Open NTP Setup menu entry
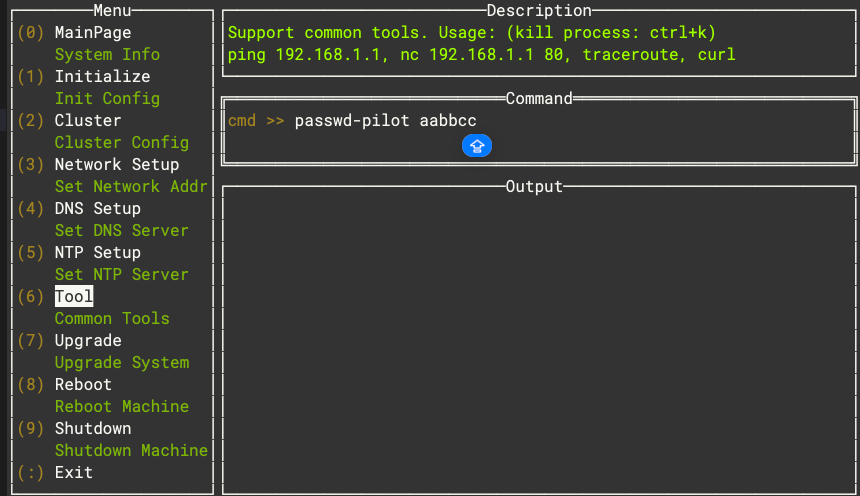Screen dimensions: 860x496 coord(97,252)
